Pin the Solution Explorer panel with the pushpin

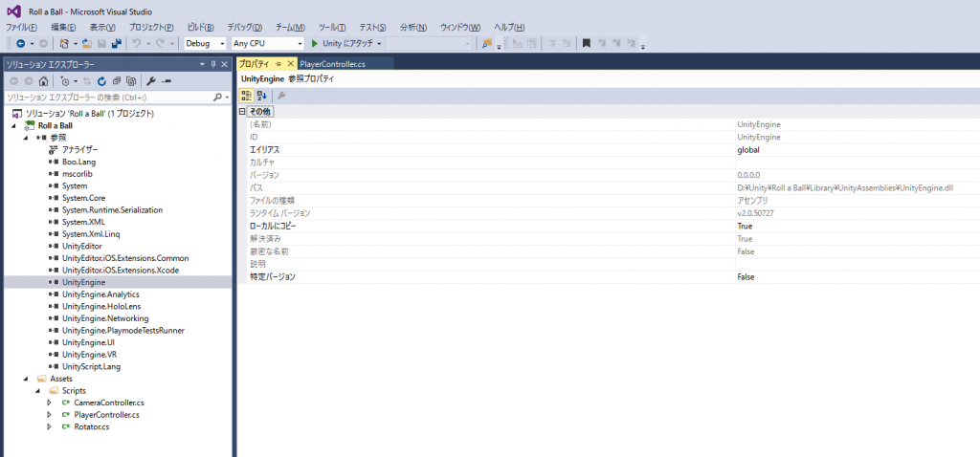pos(212,64)
